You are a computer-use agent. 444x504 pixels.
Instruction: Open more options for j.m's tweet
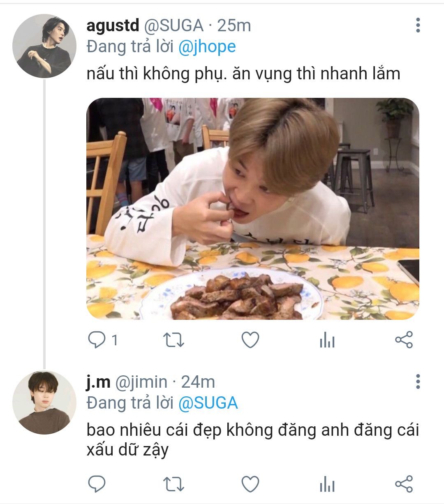tap(418, 382)
